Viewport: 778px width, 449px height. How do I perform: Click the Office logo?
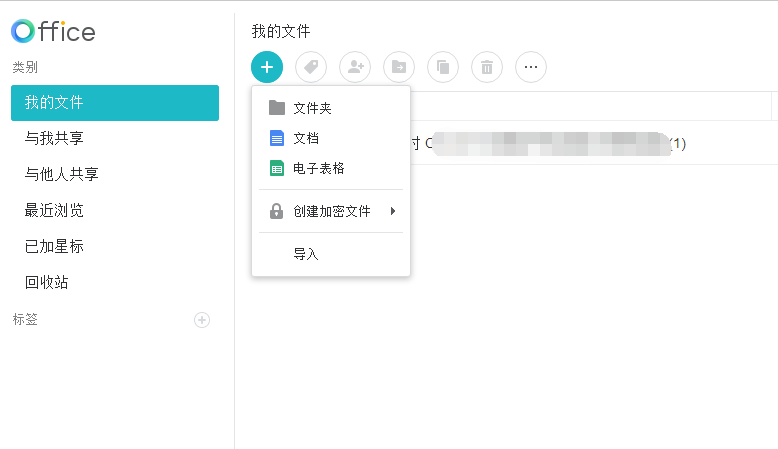pos(54,32)
